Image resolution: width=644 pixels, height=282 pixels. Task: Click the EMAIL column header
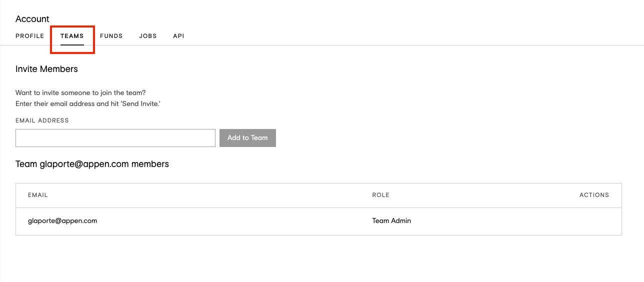(x=38, y=195)
